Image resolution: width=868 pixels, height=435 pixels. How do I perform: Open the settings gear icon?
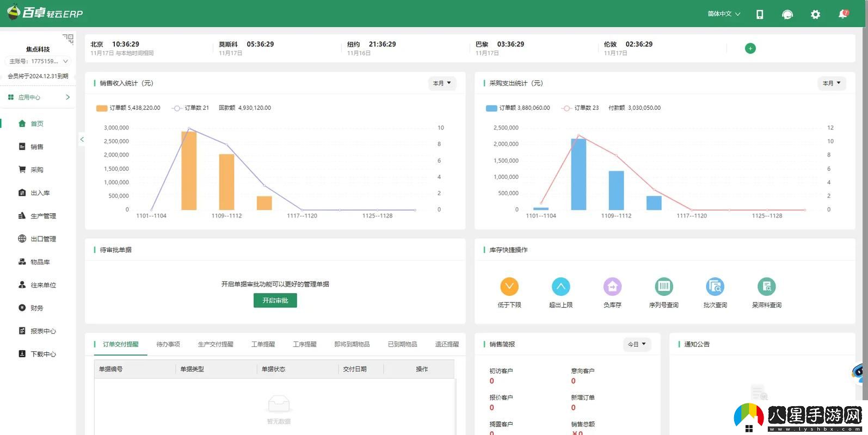pyautogui.click(x=815, y=14)
